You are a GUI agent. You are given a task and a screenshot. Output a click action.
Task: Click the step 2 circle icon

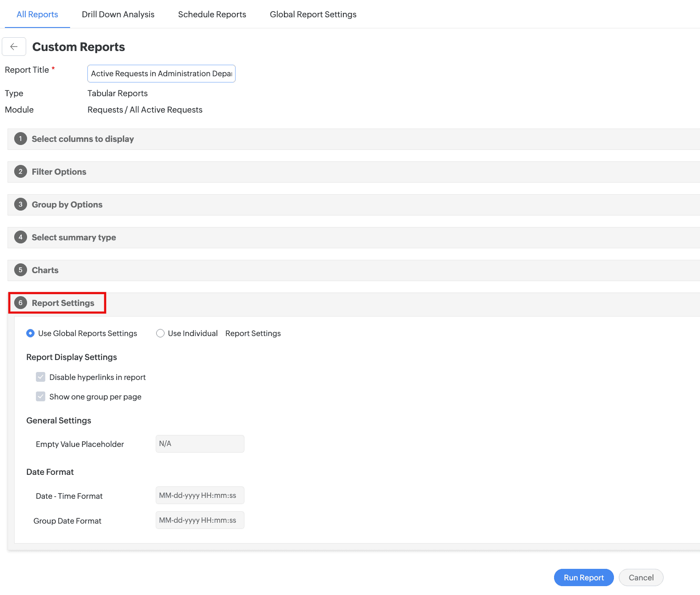(20, 172)
